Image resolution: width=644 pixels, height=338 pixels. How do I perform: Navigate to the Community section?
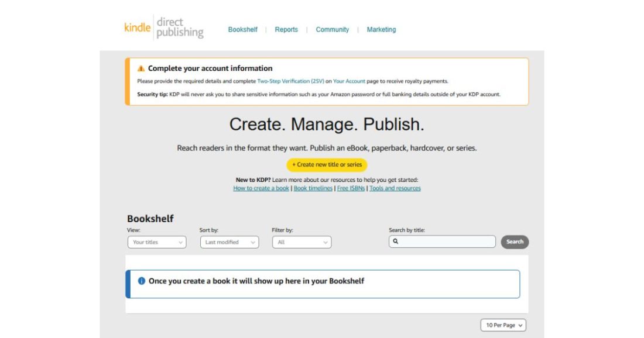pyautogui.click(x=332, y=29)
